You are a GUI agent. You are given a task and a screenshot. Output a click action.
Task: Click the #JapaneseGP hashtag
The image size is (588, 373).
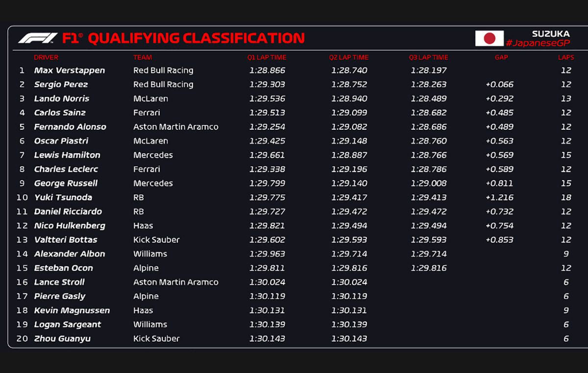point(538,43)
